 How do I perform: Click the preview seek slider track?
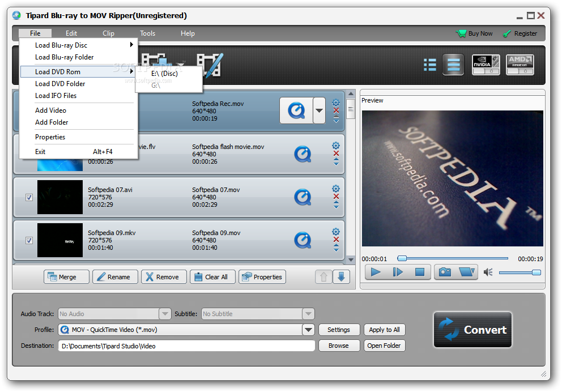pyautogui.click(x=453, y=258)
